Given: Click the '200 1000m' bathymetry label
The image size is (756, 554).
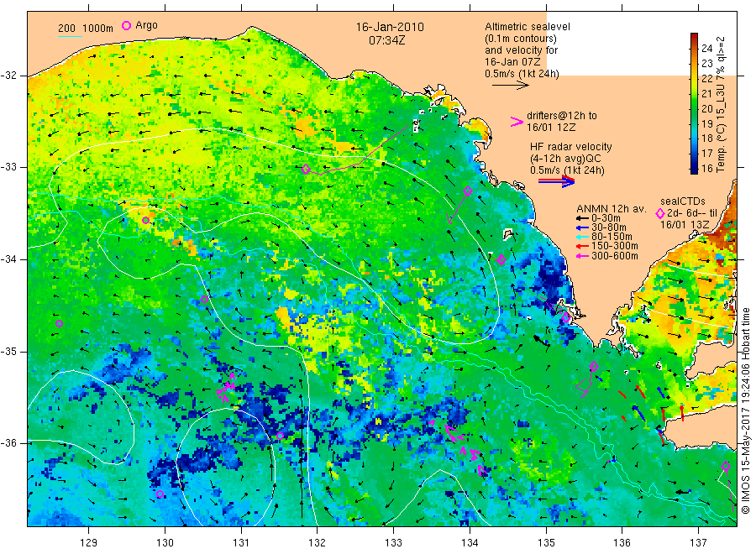Looking at the screenshot, I should [86, 29].
